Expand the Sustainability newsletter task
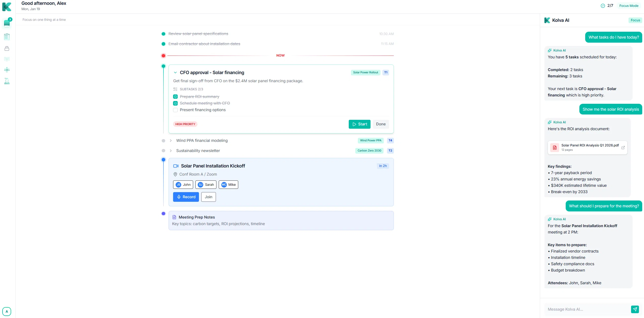Screen dimensions: 644x318 [x=170, y=150]
